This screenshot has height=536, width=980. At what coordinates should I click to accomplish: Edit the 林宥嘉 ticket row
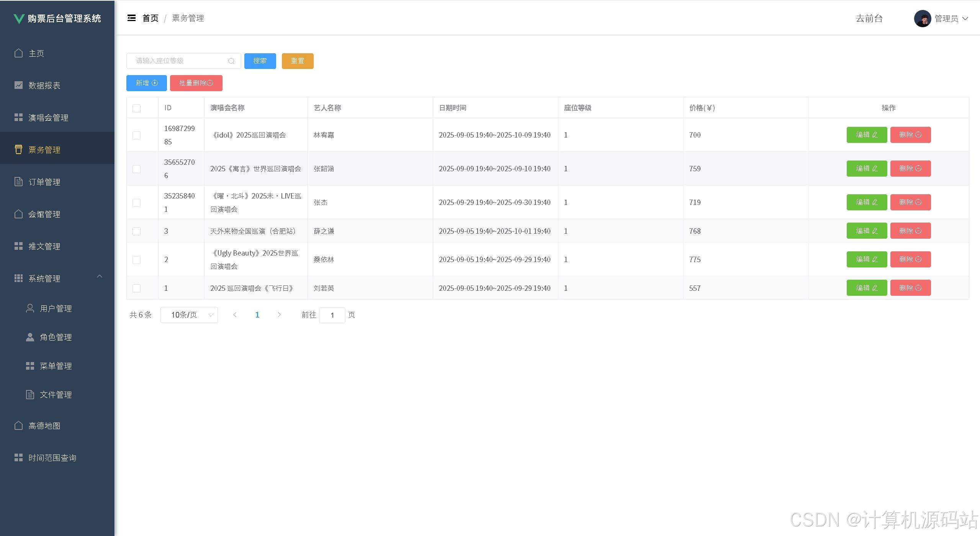(867, 135)
